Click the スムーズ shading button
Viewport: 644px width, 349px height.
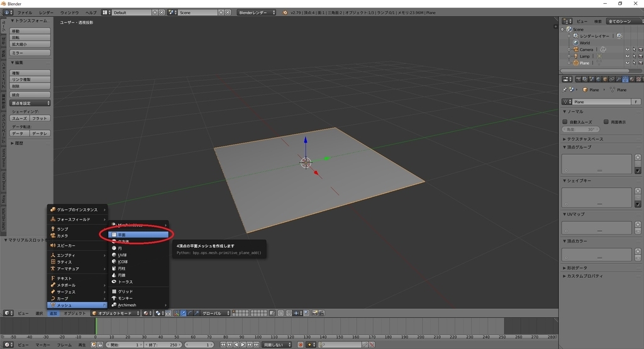coord(19,118)
